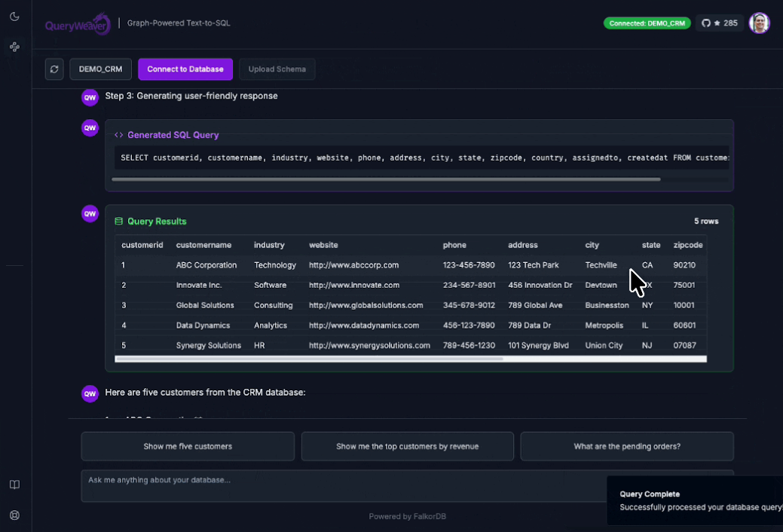Click the Connected: DEMO_CRM status badge

click(647, 23)
